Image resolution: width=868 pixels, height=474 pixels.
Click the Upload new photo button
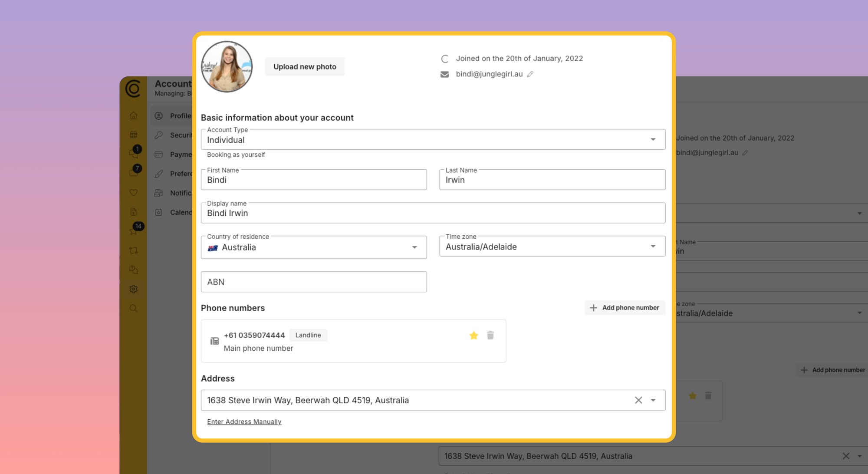click(305, 67)
